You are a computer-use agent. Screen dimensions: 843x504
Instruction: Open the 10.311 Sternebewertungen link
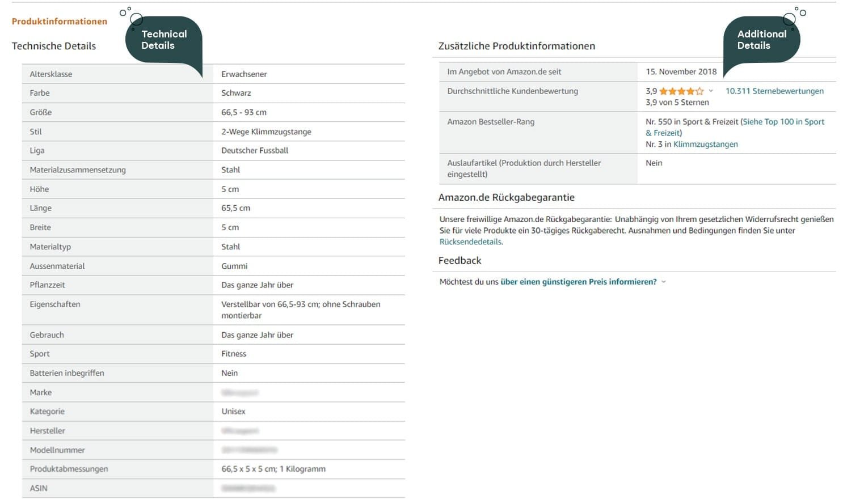coord(774,91)
